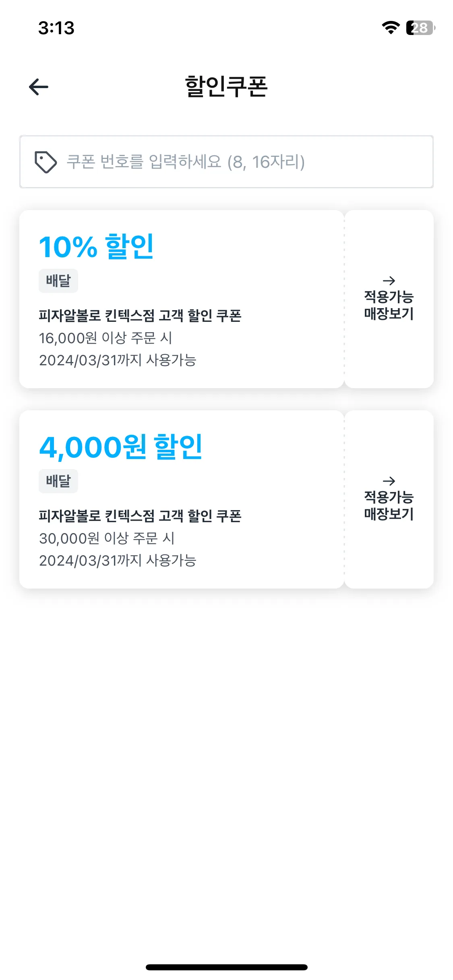The height and width of the screenshot is (980, 453).
Task: Tap expiry date on the 4,000원 card
Action: click(118, 560)
